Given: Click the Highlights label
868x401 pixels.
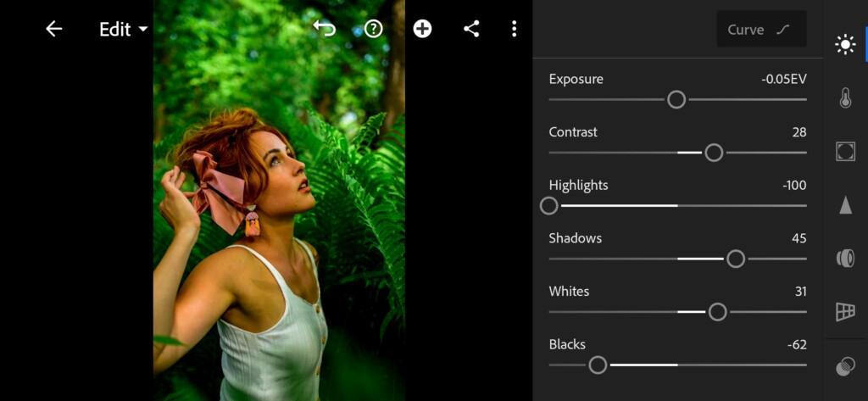Looking at the screenshot, I should pos(578,186).
